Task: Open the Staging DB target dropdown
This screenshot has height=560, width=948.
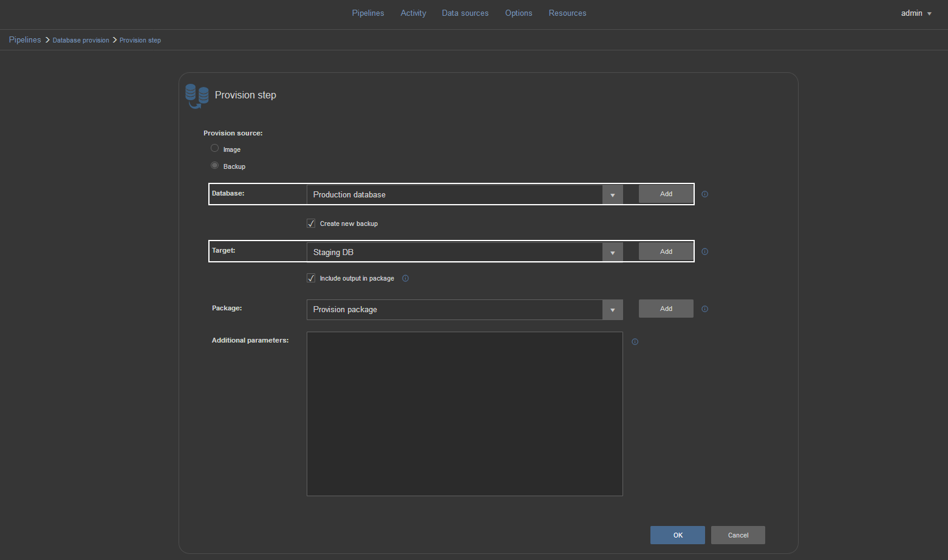Action: click(x=612, y=252)
